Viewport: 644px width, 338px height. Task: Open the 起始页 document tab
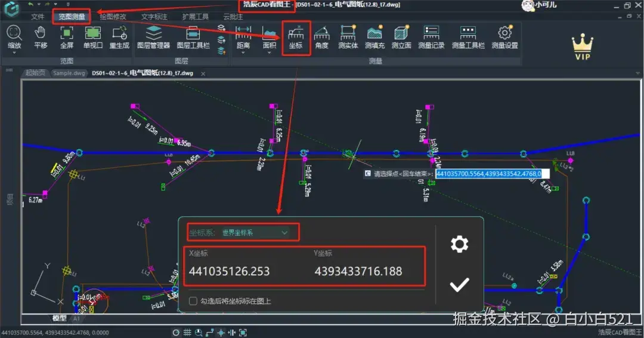pos(35,73)
